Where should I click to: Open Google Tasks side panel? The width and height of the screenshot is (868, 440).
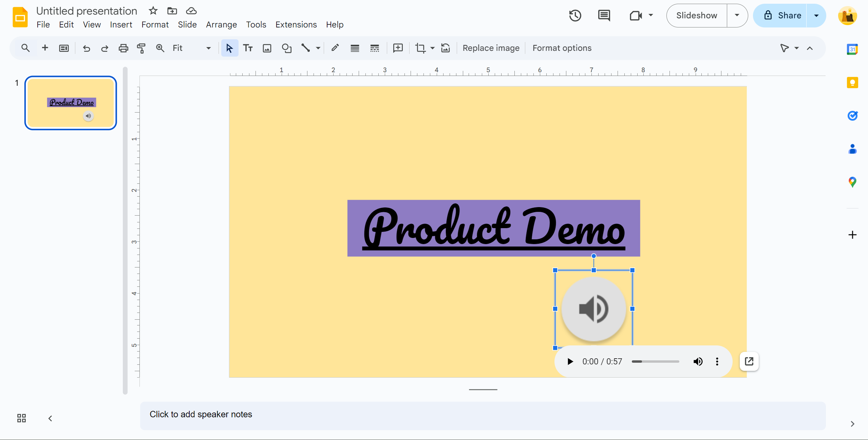(x=852, y=116)
